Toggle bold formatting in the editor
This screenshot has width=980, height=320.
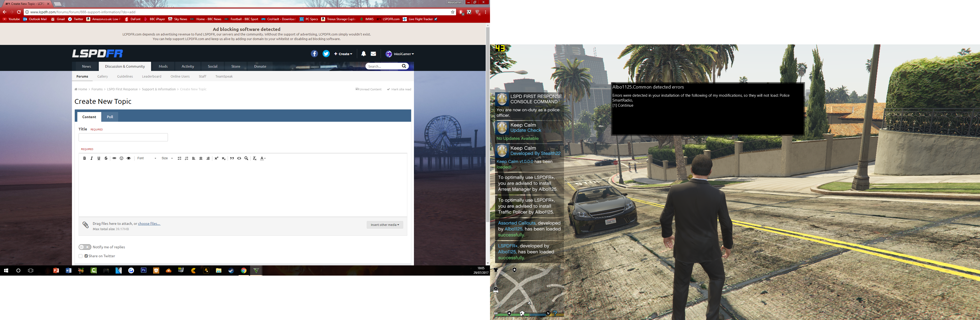coord(84,158)
